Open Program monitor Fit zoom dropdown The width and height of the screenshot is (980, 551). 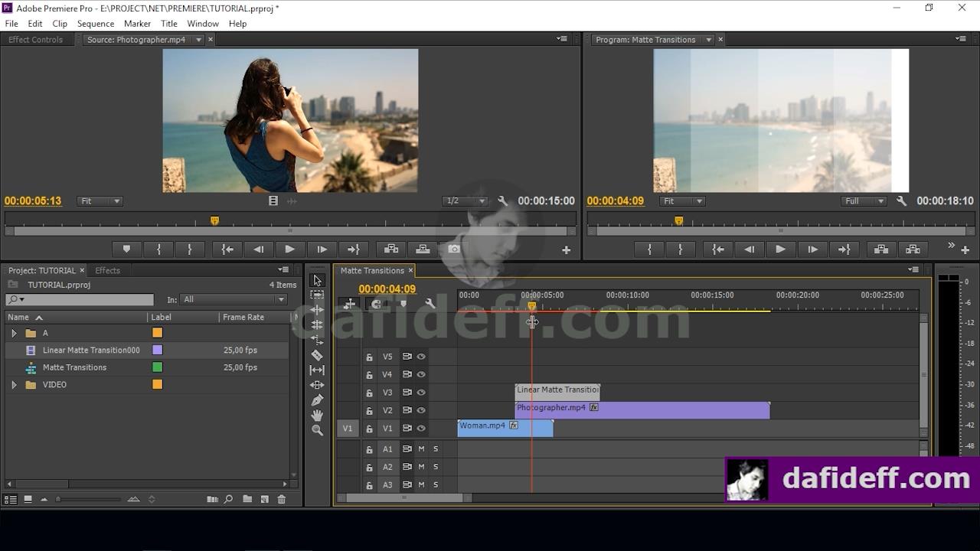pos(682,201)
